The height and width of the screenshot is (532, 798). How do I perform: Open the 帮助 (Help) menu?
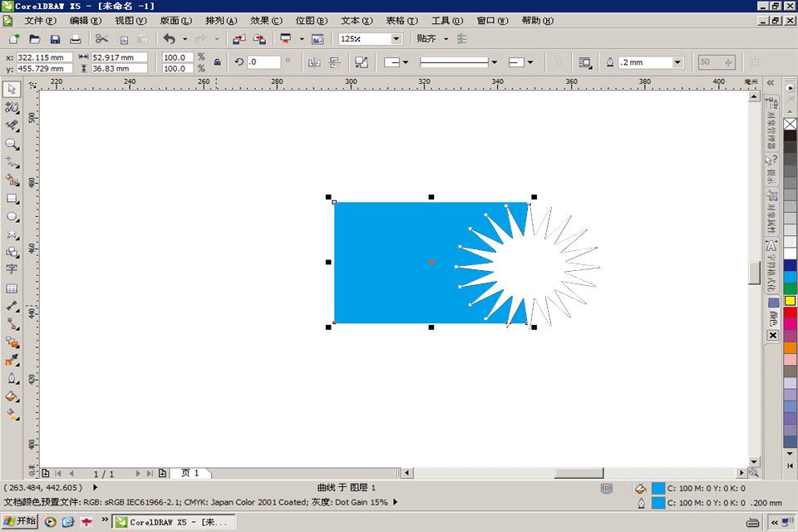(x=538, y=20)
